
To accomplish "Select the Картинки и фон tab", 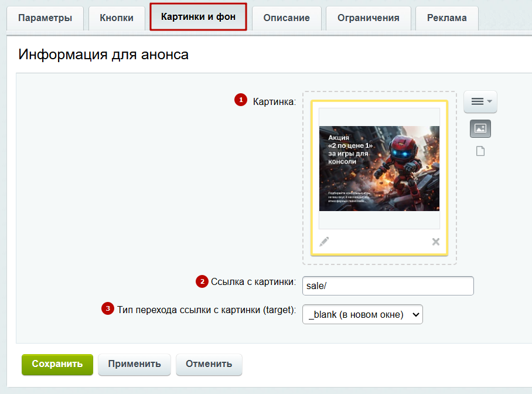I will (198, 17).
